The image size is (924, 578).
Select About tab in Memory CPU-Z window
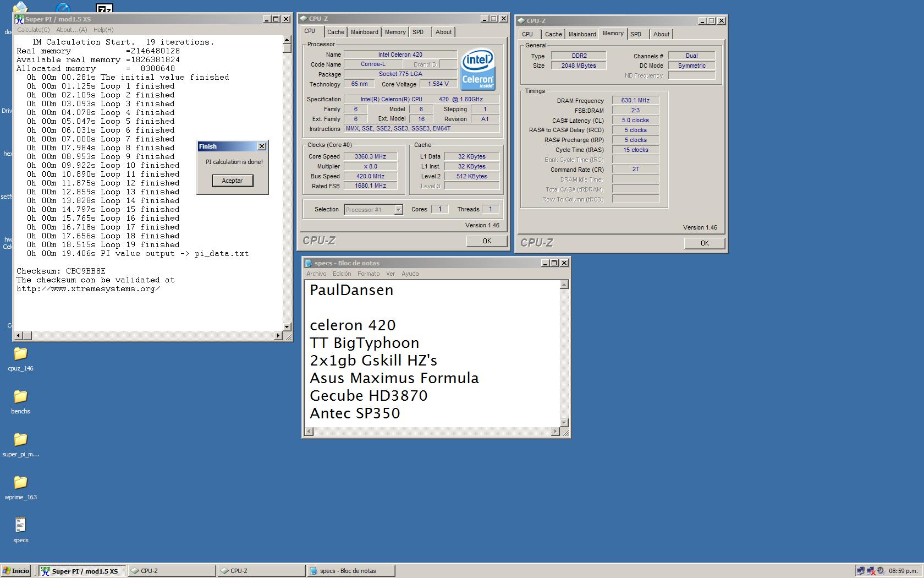[661, 34]
